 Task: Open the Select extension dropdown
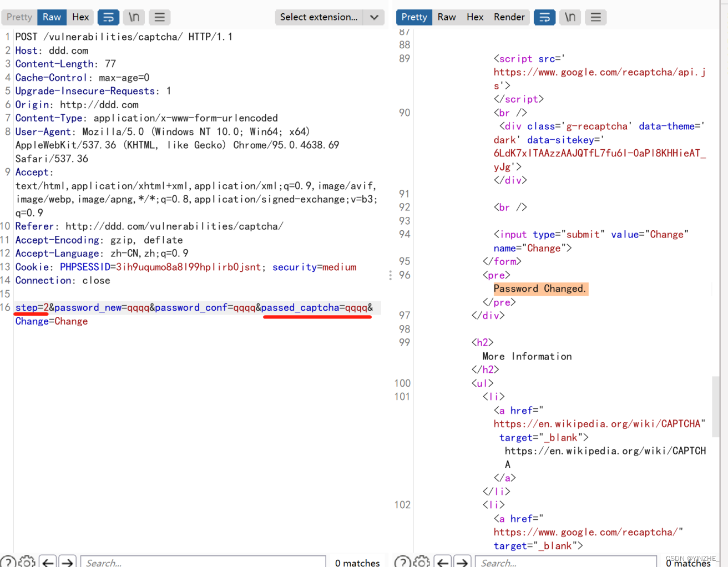[330, 17]
